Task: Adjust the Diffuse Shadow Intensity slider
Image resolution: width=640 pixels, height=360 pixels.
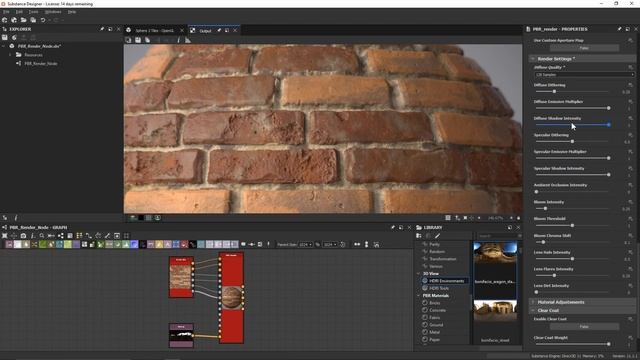Action: click(572, 124)
